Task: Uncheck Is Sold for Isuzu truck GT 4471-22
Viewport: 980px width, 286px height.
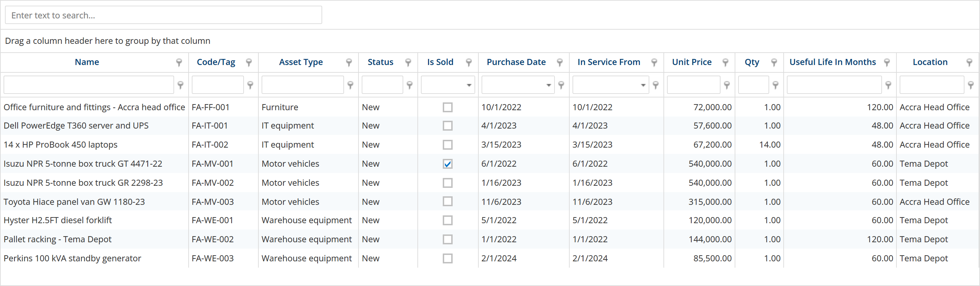Action: 448,164
